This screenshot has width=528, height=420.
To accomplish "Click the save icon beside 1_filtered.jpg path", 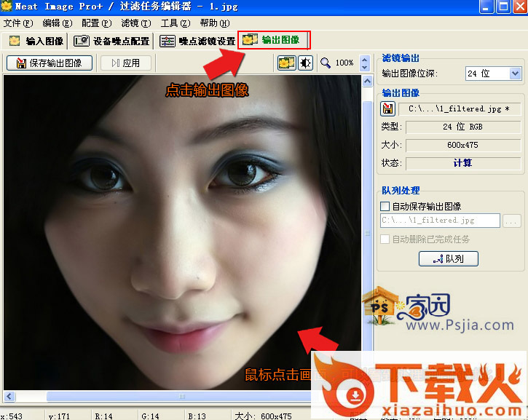I will 388,109.
